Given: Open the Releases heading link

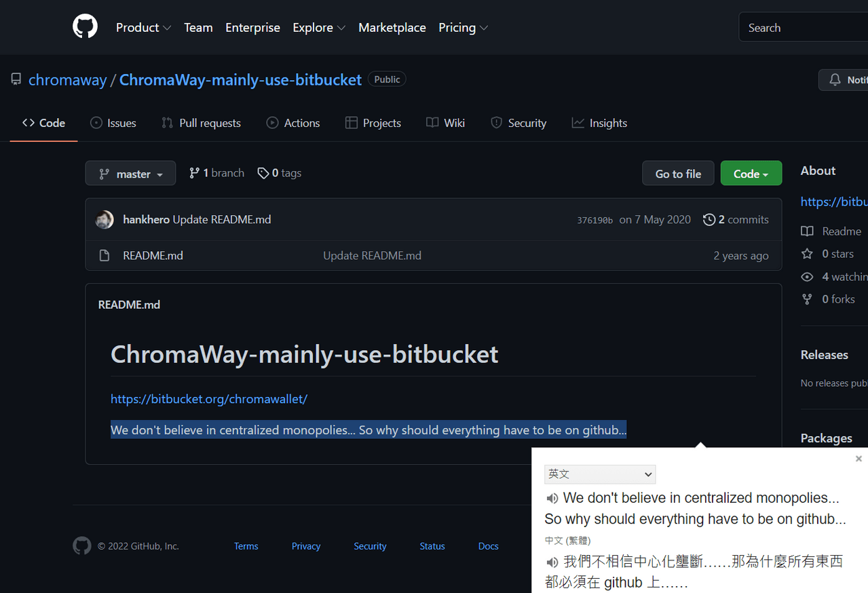Looking at the screenshot, I should click(x=824, y=355).
